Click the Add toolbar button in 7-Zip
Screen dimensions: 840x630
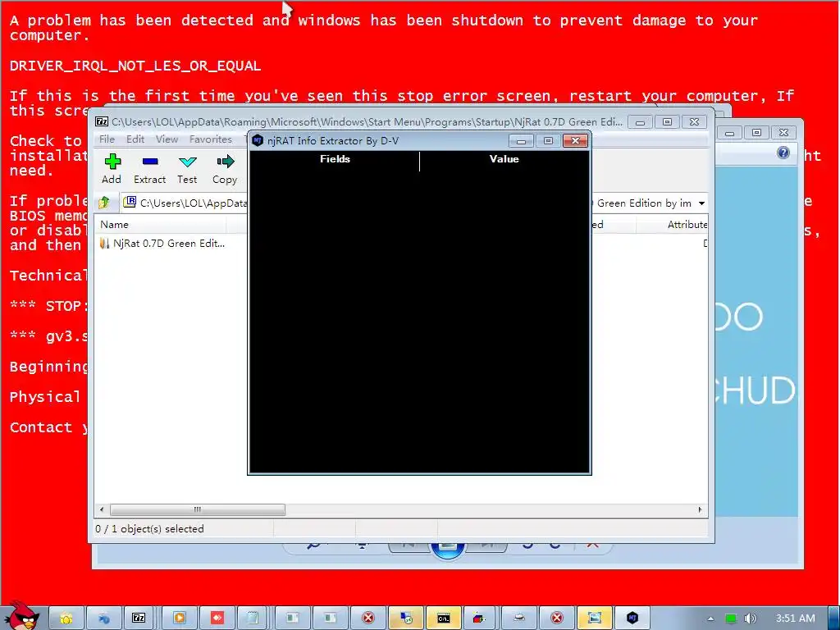point(112,169)
